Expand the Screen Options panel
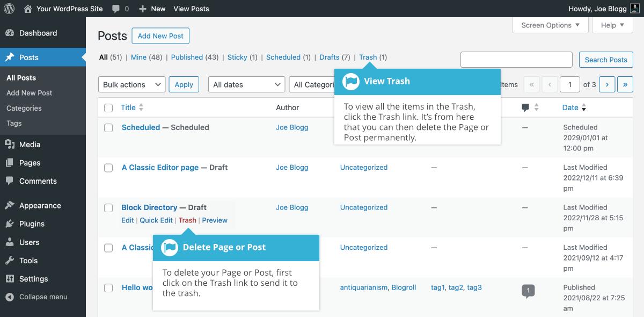Screen dimensions: 644x317 (550, 25)
